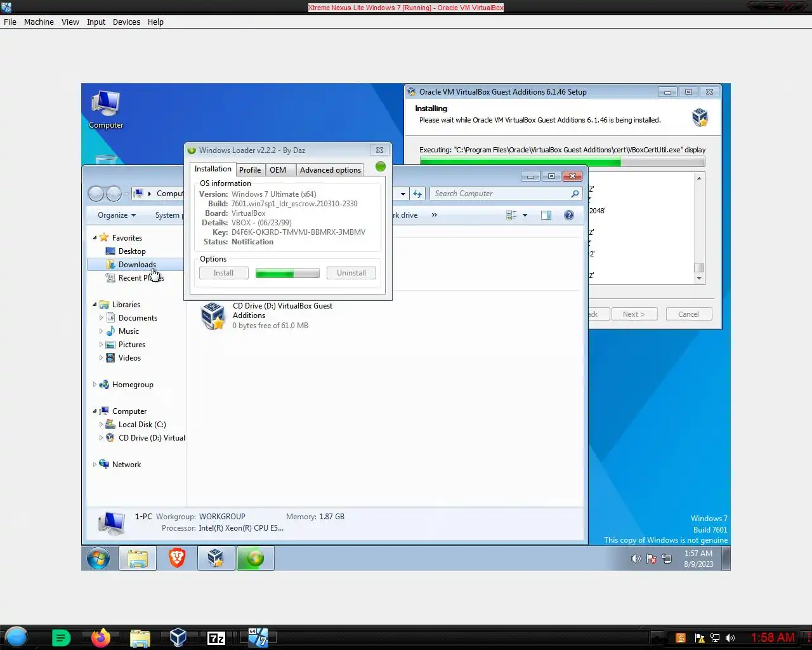Show more toolbar commands chevron in Explorer

435,215
